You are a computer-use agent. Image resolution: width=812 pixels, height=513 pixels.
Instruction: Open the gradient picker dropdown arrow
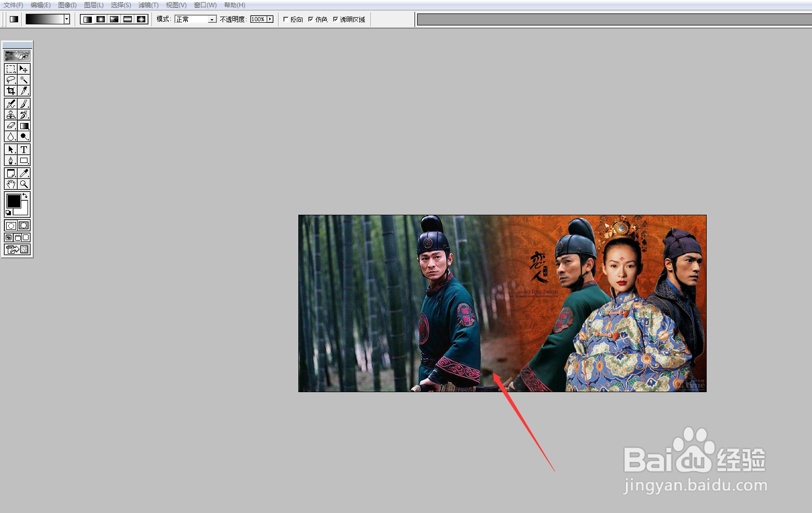[x=67, y=19]
